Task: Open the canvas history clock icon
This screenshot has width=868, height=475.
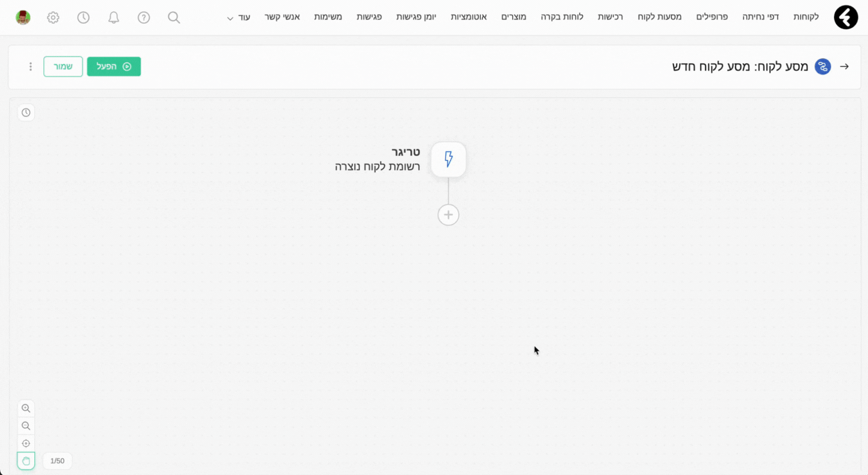Action: coord(26,112)
